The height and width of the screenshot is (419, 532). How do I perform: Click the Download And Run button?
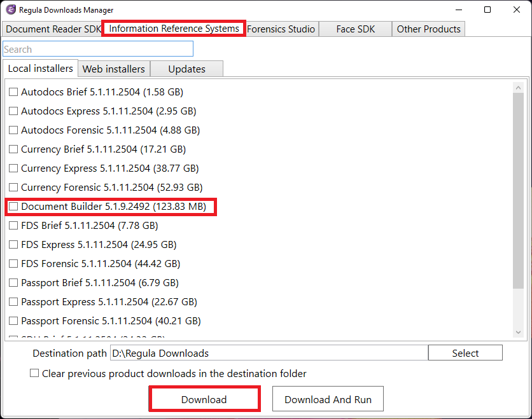click(328, 399)
